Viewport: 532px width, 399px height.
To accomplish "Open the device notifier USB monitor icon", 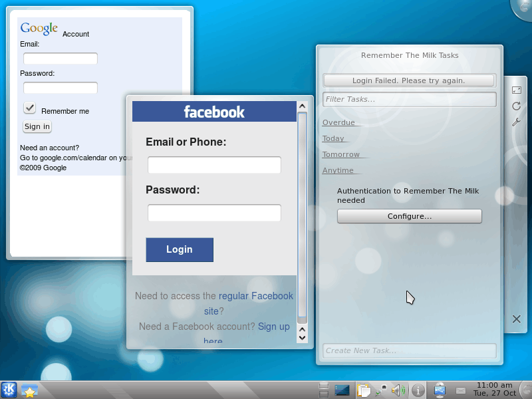I will tap(440, 390).
